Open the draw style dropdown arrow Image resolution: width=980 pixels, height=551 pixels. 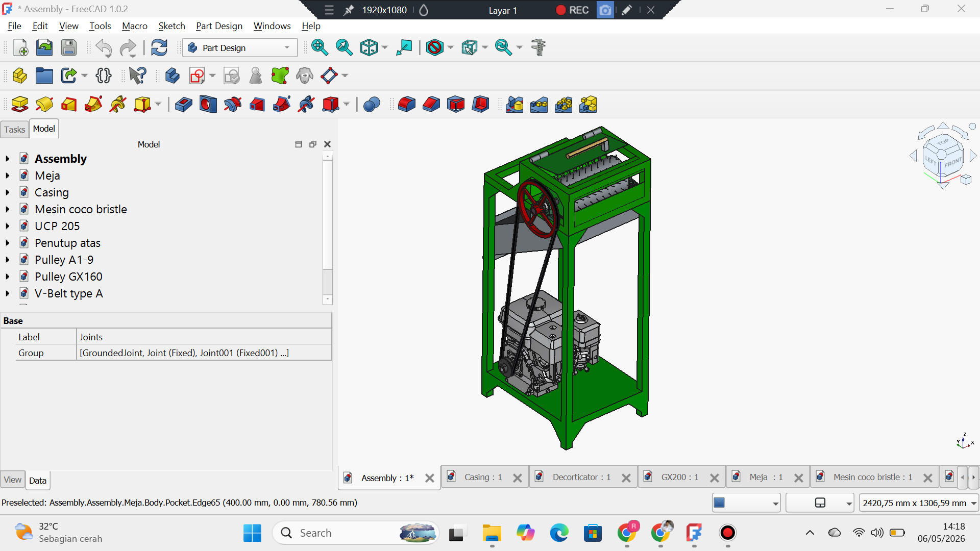pos(451,47)
